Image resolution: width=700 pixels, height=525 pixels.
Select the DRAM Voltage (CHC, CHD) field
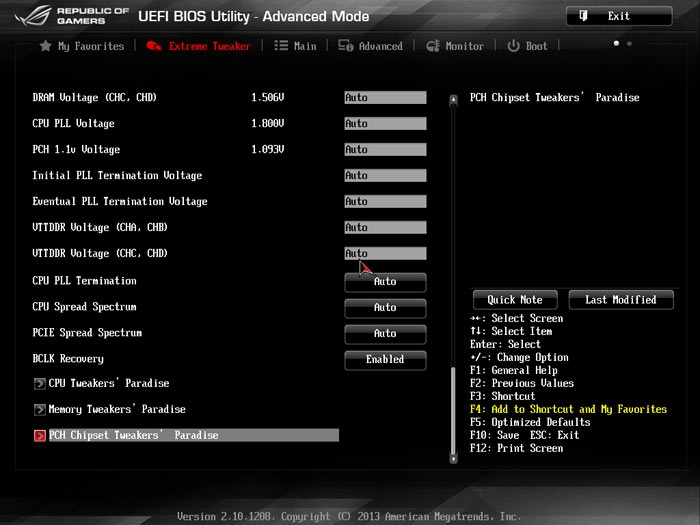[x=385, y=98]
